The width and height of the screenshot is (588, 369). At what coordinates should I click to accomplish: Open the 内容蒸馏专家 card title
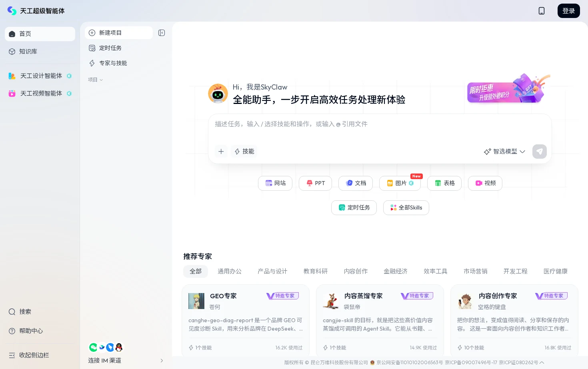coord(363,296)
